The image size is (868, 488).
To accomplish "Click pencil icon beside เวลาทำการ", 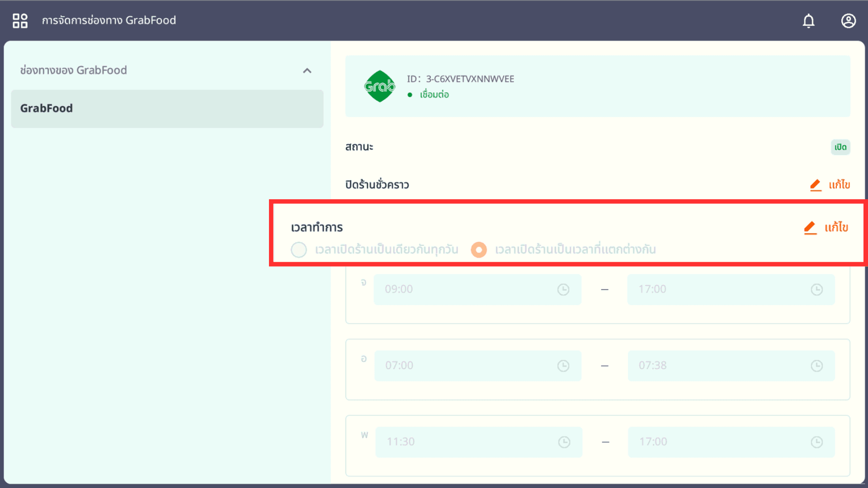I will [810, 227].
